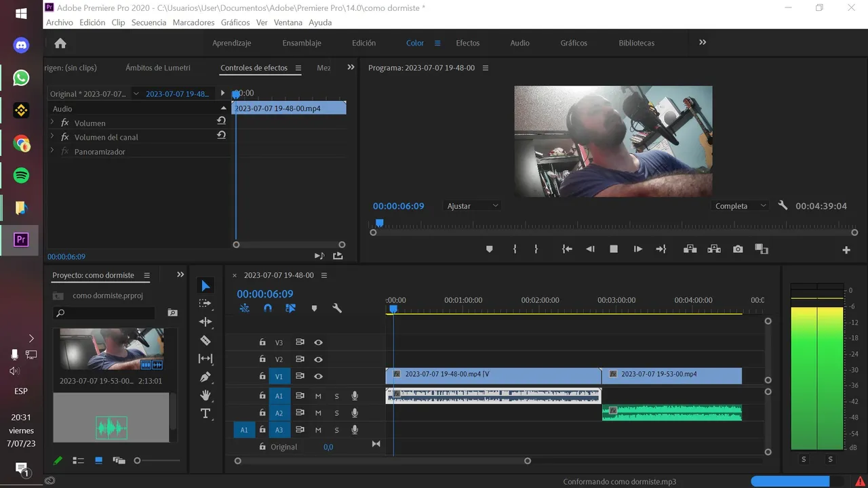Export frame with camera icon

point(738,249)
